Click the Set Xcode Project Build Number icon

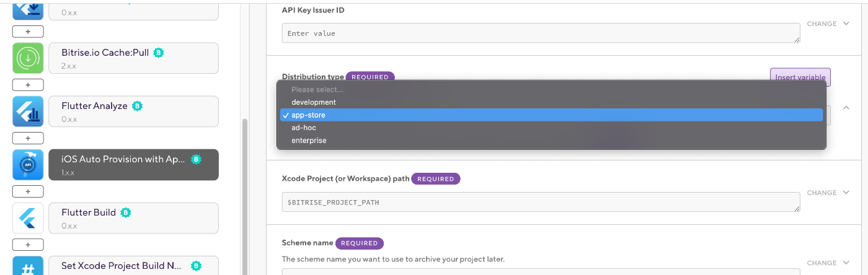pos(28,266)
